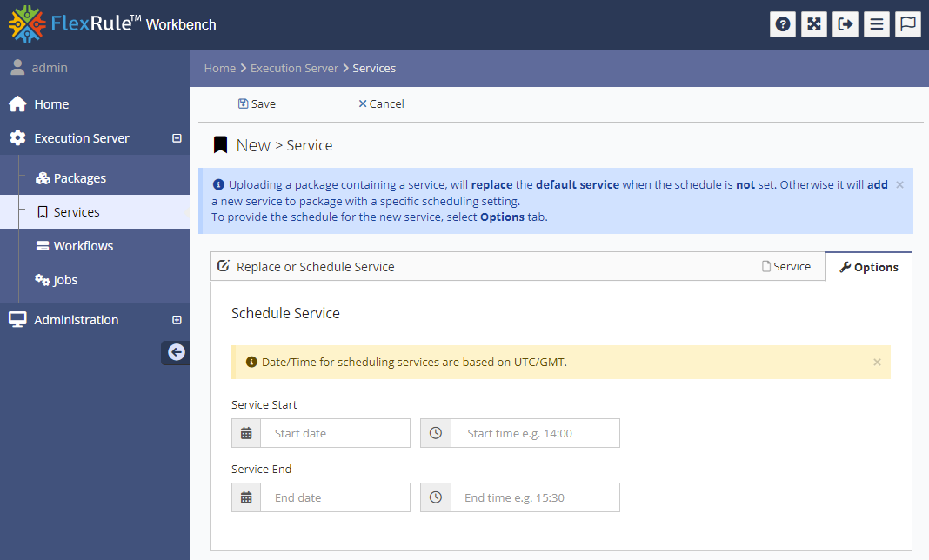This screenshot has width=929, height=560.
Task: Open Administration menu item
Action: click(x=76, y=320)
